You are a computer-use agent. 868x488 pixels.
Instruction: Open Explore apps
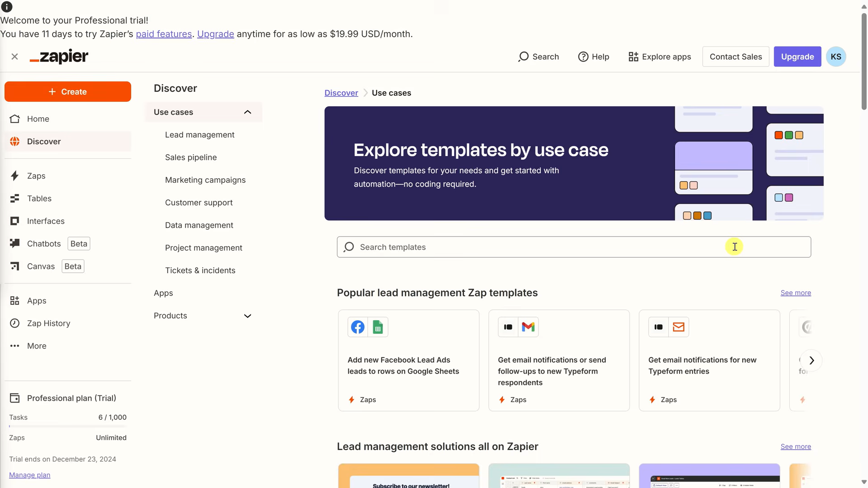pos(659,57)
